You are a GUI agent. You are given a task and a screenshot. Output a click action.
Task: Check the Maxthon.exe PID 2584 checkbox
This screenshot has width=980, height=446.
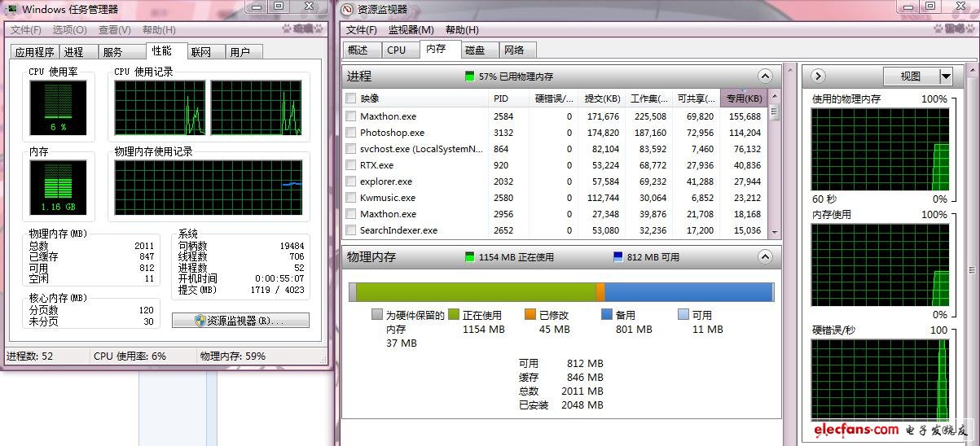tap(351, 116)
